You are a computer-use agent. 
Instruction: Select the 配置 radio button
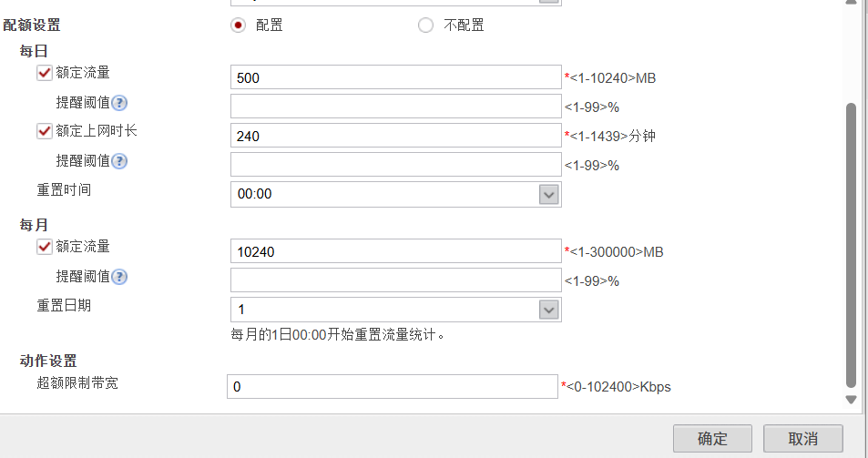(238, 25)
